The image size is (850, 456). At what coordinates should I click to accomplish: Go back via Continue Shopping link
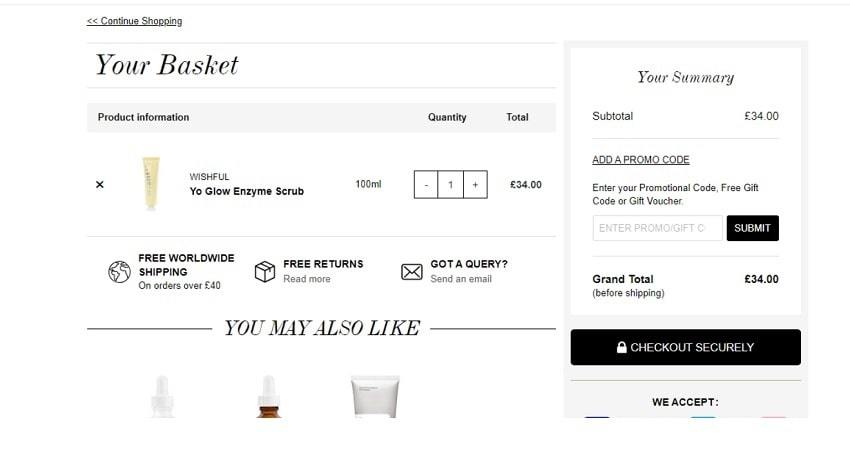point(134,21)
